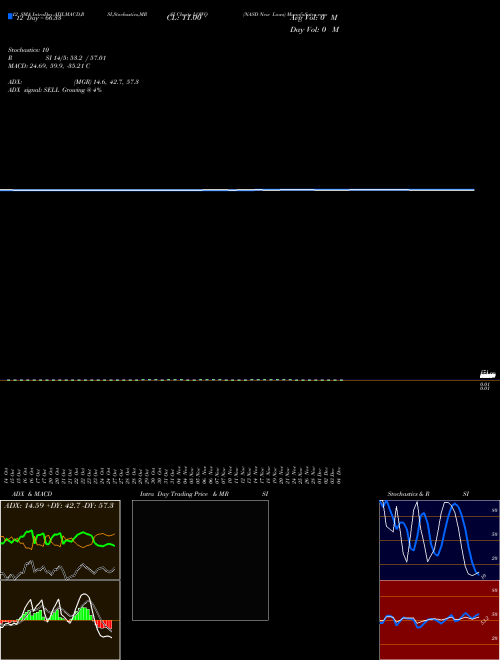Click the 'Day Vol: 0 M' readout
The image size is (500, 660).
(314, 30)
